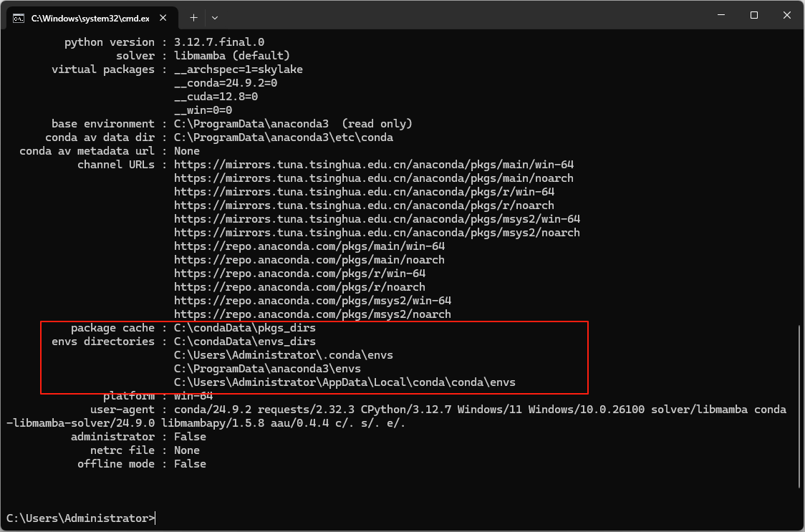The height and width of the screenshot is (532, 805).
Task: Select the C:\Windows\system32\cmd.exe tab
Action: [92, 18]
